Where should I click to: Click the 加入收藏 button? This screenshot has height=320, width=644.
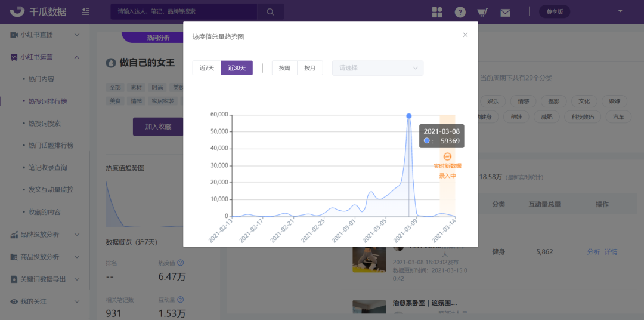point(158,127)
